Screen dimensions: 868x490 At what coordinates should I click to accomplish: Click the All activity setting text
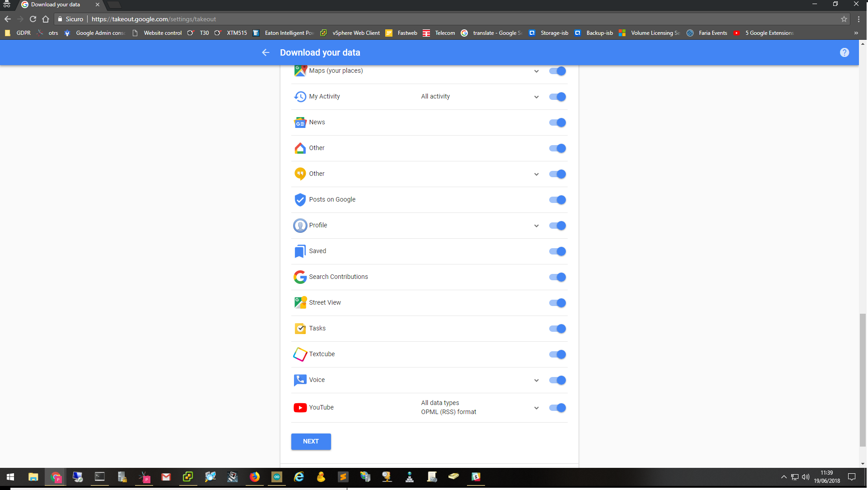coord(435,96)
